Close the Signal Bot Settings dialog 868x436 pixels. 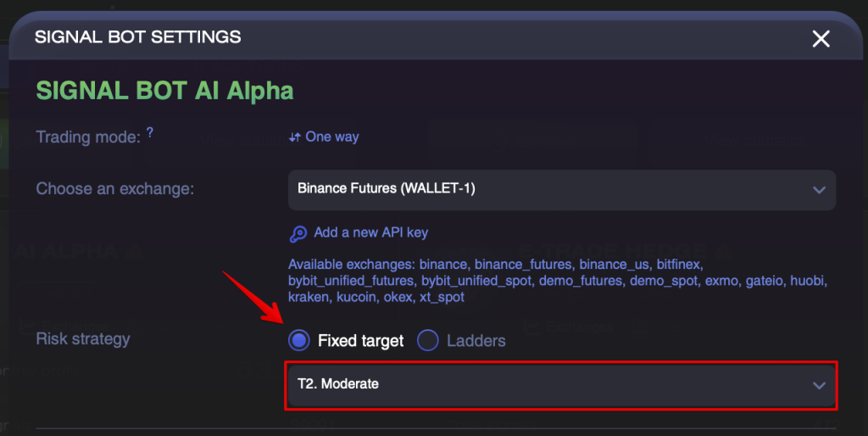[x=821, y=39]
